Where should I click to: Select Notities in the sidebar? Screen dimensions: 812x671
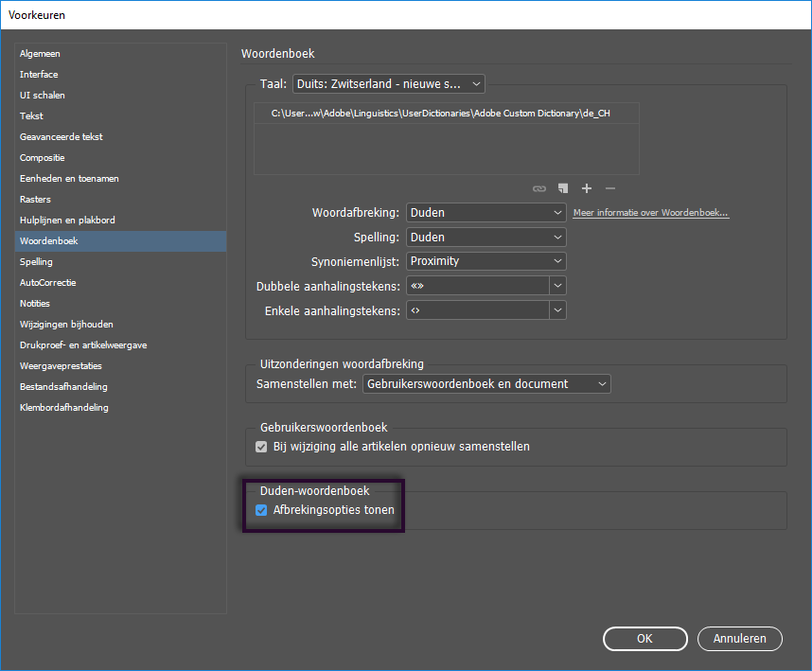[x=120, y=304]
